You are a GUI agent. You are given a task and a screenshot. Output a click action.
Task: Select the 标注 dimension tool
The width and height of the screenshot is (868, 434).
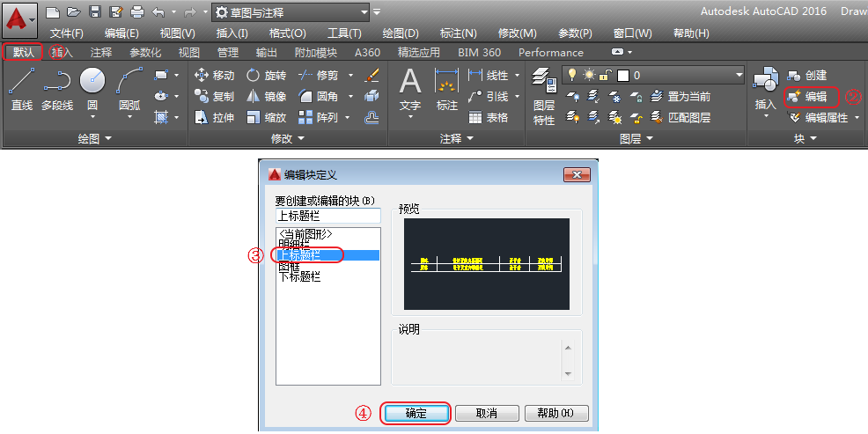coord(446,89)
